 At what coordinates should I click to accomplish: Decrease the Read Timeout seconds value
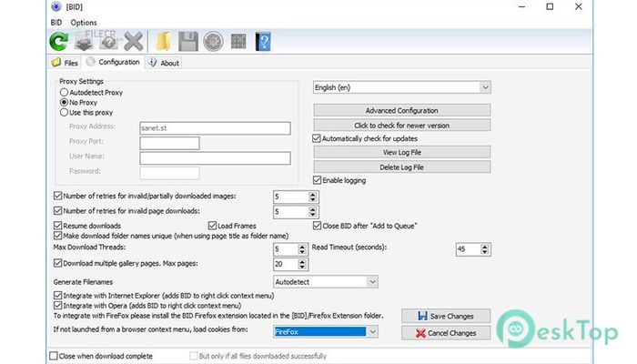485,252
